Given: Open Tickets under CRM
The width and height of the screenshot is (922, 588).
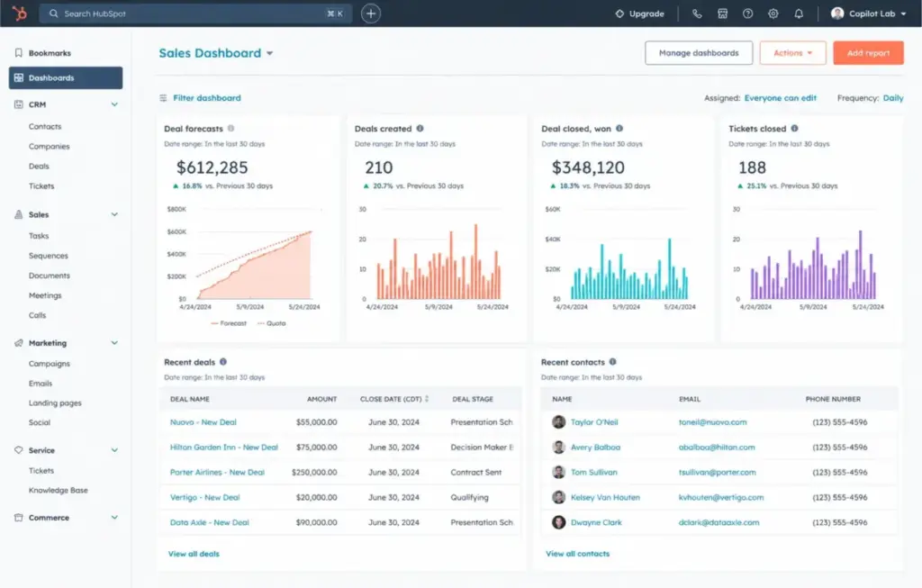Looking at the screenshot, I should tap(41, 185).
